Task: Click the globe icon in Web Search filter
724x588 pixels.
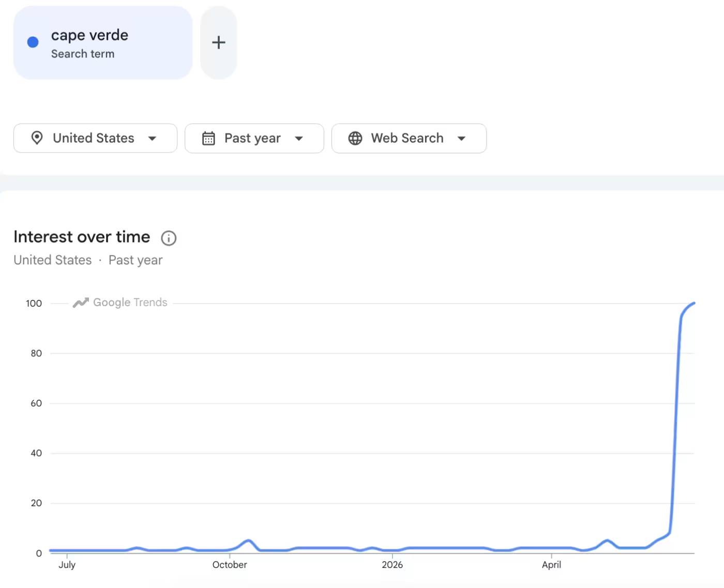Action: coord(355,138)
